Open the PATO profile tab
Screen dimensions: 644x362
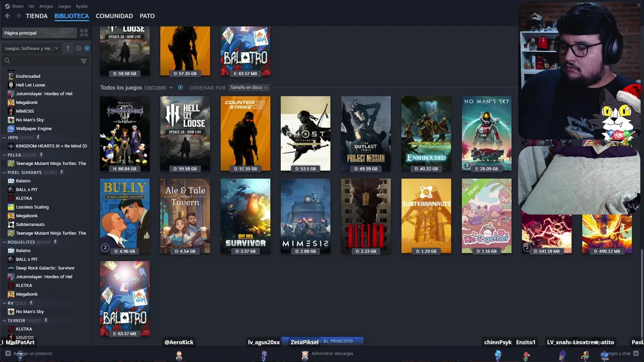(147, 16)
